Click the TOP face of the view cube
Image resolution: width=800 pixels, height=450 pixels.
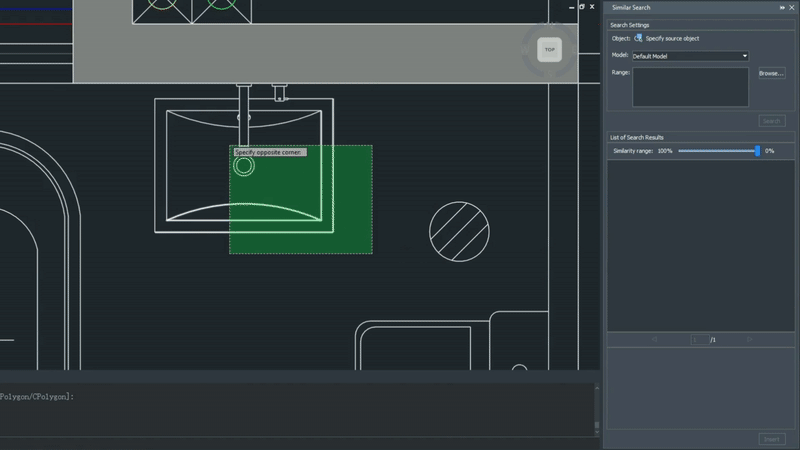[x=549, y=49]
